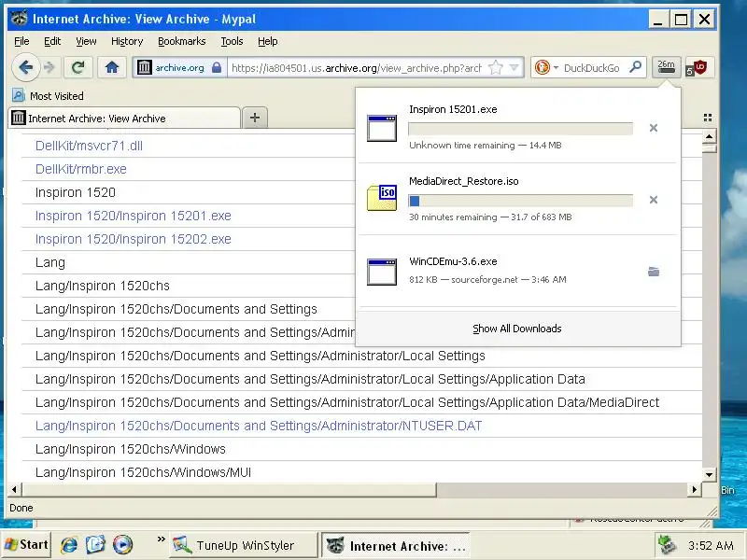Image resolution: width=747 pixels, height=560 pixels.
Task: Click the Inspiron 15201.exe progress bar
Action: [521, 129]
